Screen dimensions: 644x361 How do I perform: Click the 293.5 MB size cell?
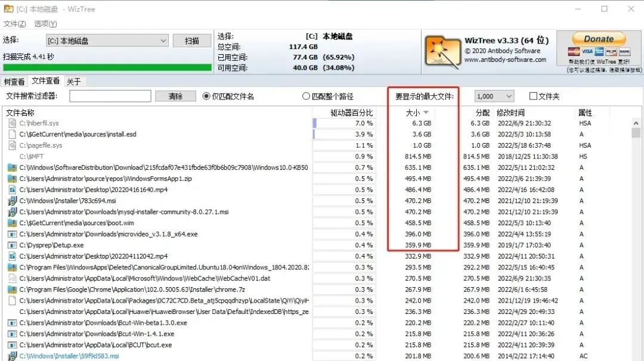coord(417,267)
